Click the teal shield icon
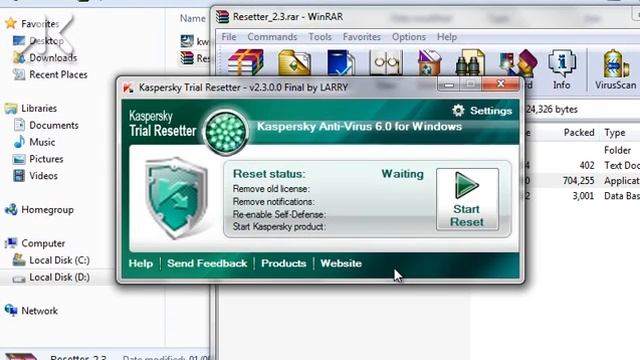 coord(176,198)
